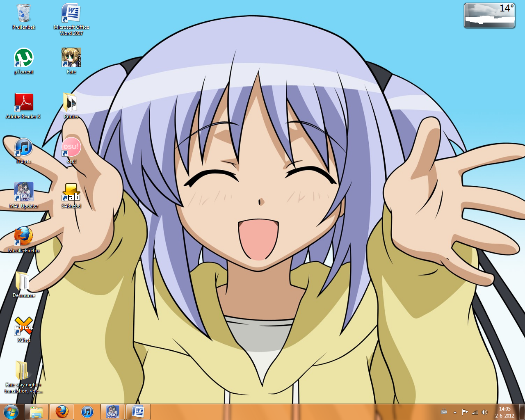This screenshot has height=420, width=525.
Task: Select the µTorrent desktop shortcut
Action: 24,61
